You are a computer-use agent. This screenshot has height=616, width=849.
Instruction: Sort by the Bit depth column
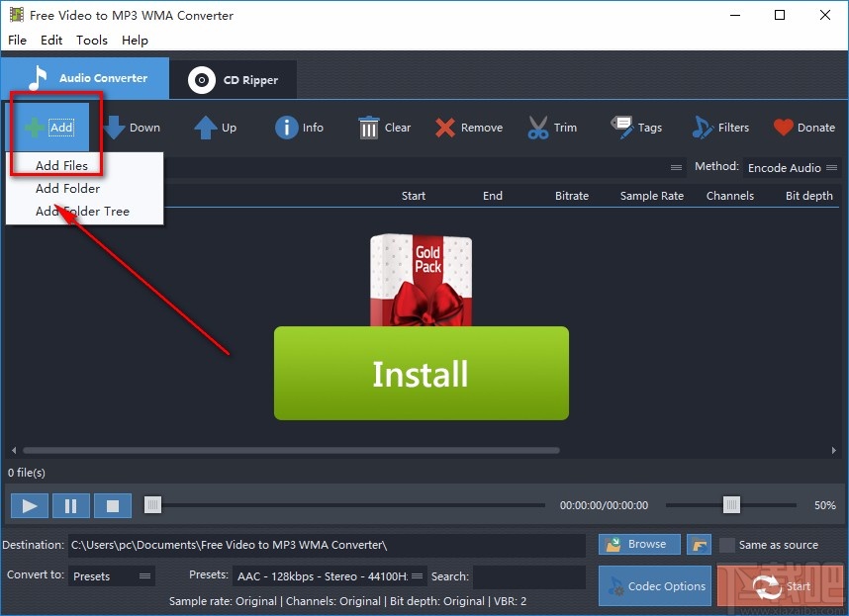809,196
